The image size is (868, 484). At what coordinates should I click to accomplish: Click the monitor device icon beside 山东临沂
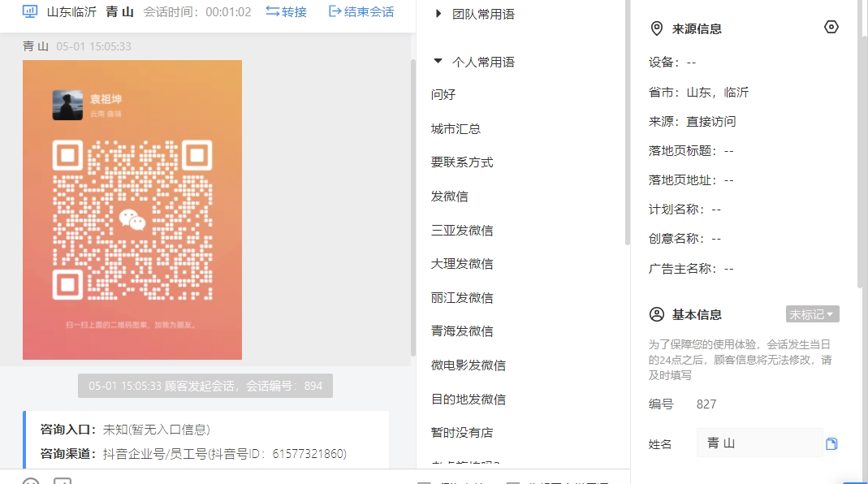(30, 11)
